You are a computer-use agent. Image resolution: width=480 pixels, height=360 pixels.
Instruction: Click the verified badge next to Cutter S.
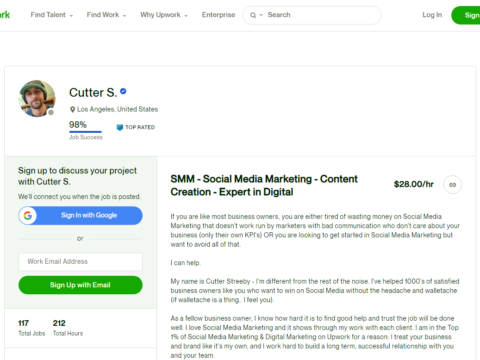point(123,91)
